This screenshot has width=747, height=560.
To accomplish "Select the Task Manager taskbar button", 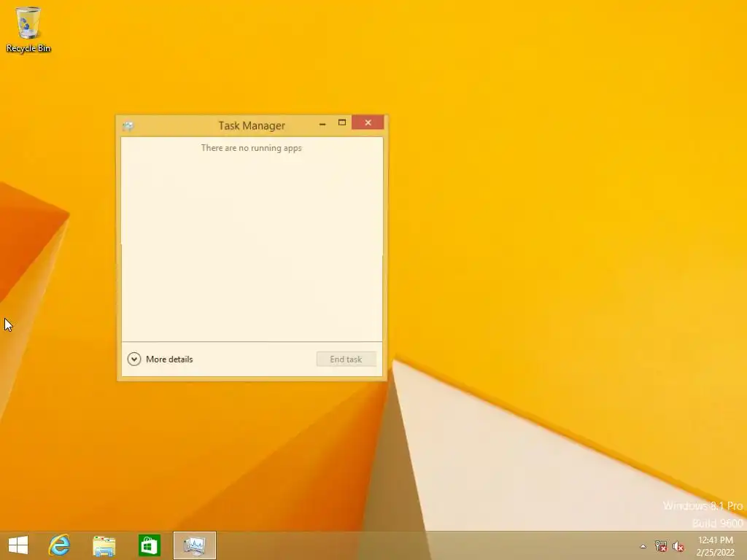I will pyautogui.click(x=194, y=545).
